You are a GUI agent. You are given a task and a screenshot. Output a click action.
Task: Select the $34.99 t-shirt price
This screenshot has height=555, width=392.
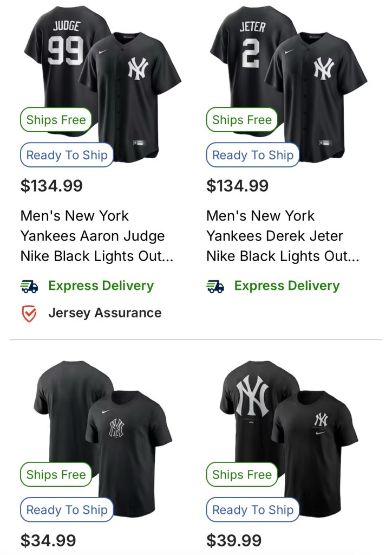(48, 540)
